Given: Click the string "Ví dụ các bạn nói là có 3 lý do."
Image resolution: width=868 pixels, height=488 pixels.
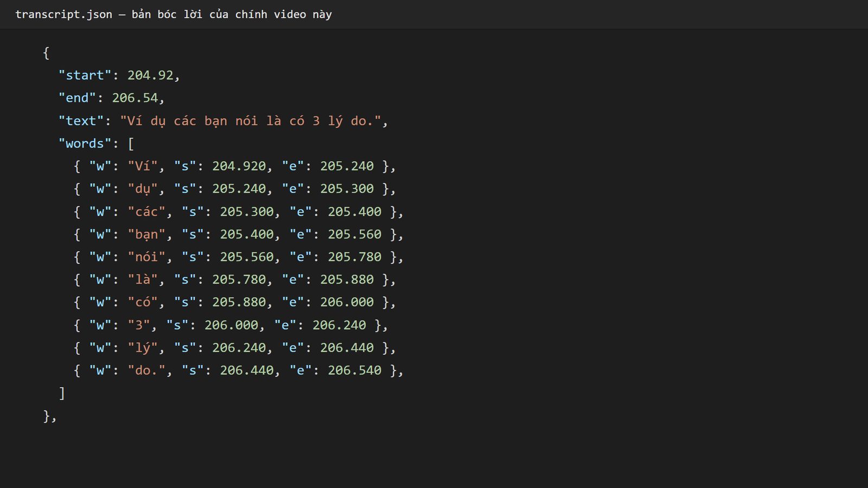Looking at the screenshot, I should click(x=251, y=121).
